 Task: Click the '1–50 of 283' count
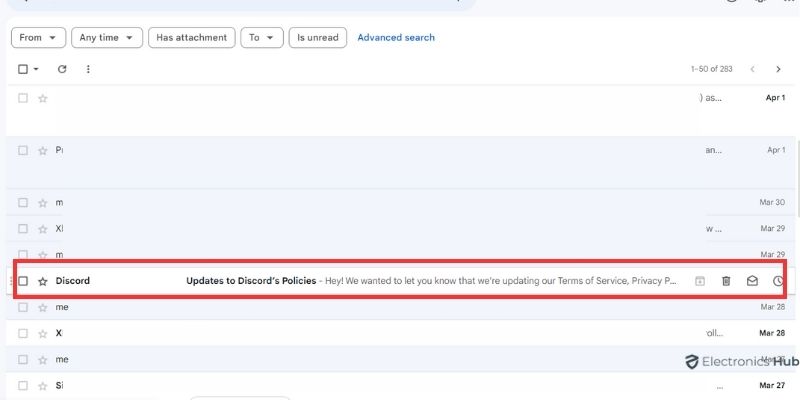712,69
